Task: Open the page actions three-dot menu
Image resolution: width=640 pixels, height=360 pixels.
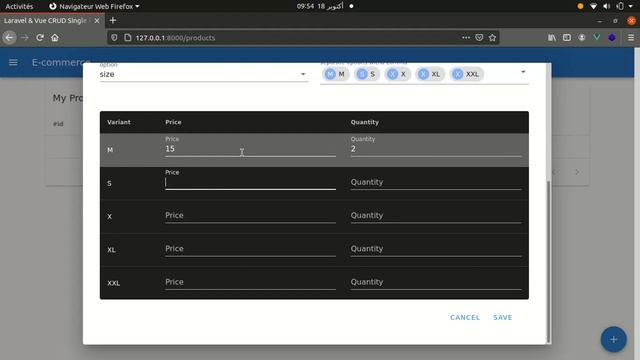Action: click(466, 38)
